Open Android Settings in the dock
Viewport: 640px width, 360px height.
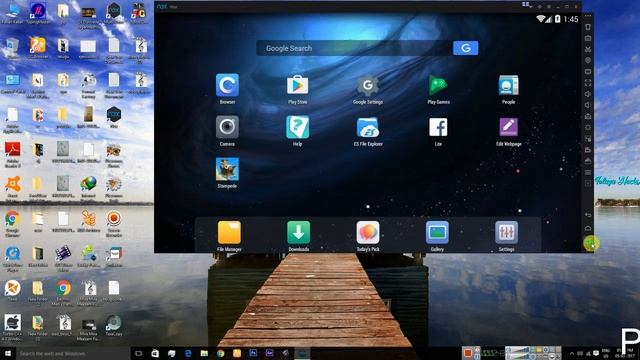507,233
